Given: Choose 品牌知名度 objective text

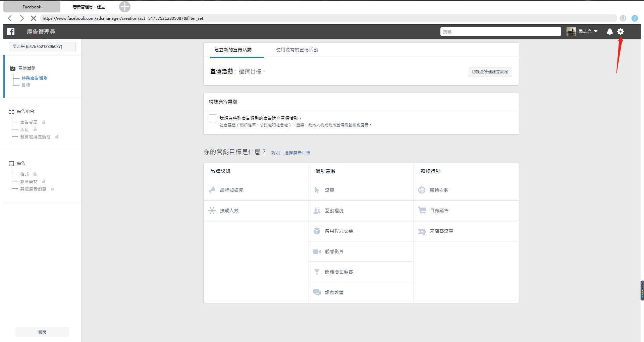Looking at the screenshot, I should [231, 190].
